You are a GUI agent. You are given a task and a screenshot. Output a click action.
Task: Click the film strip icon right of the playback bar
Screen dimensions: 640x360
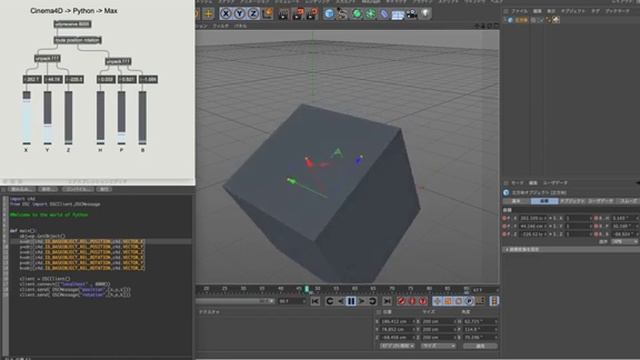click(x=494, y=301)
